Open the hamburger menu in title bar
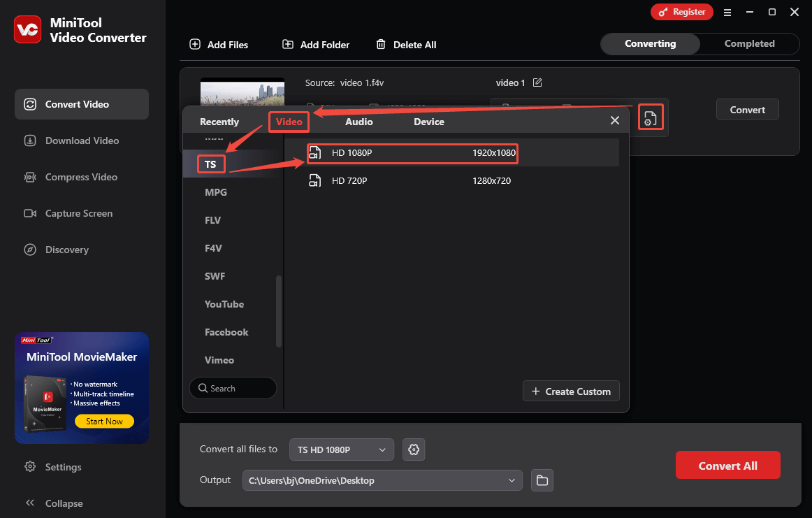 point(727,12)
